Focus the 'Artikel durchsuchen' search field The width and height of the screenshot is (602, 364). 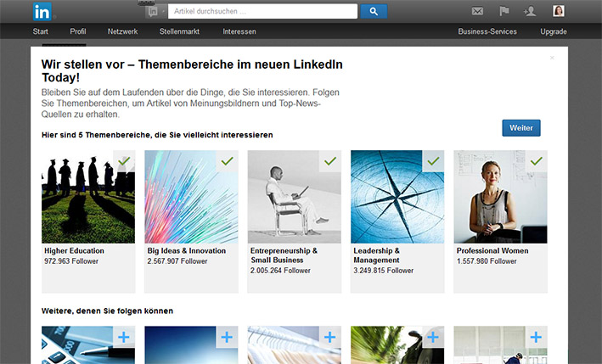[262, 12]
